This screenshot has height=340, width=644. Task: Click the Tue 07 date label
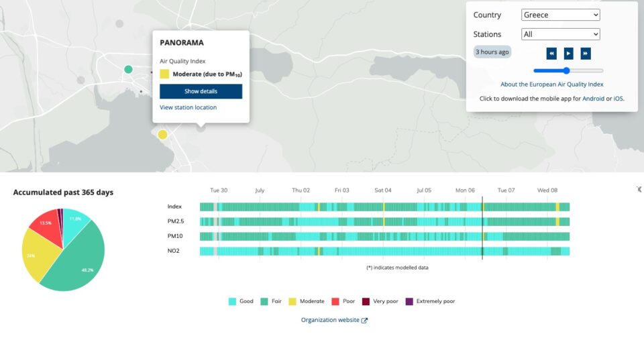pos(506,190)
